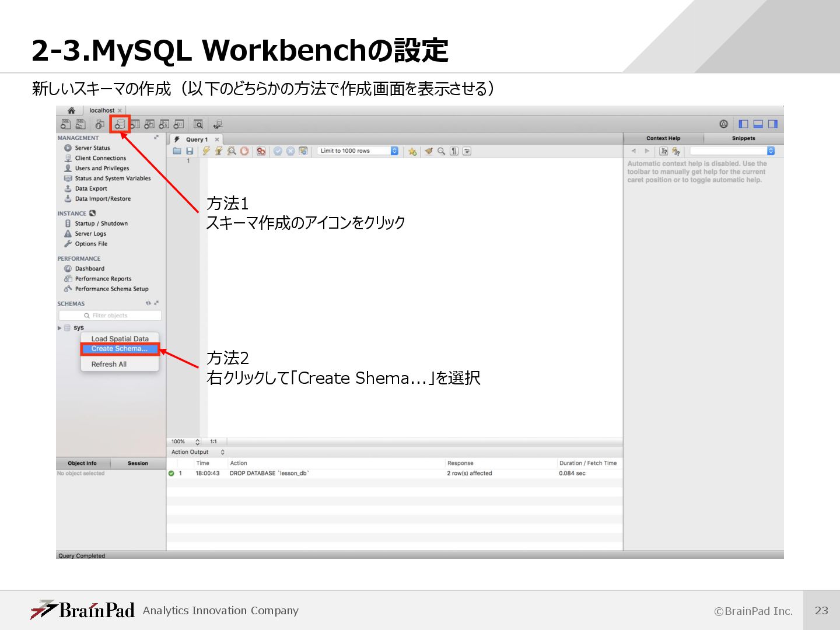Open Status and System Variables
Image resolution: width=840 pixels, height=630 pixels.
pyautogui.click(x=107, y=178)
